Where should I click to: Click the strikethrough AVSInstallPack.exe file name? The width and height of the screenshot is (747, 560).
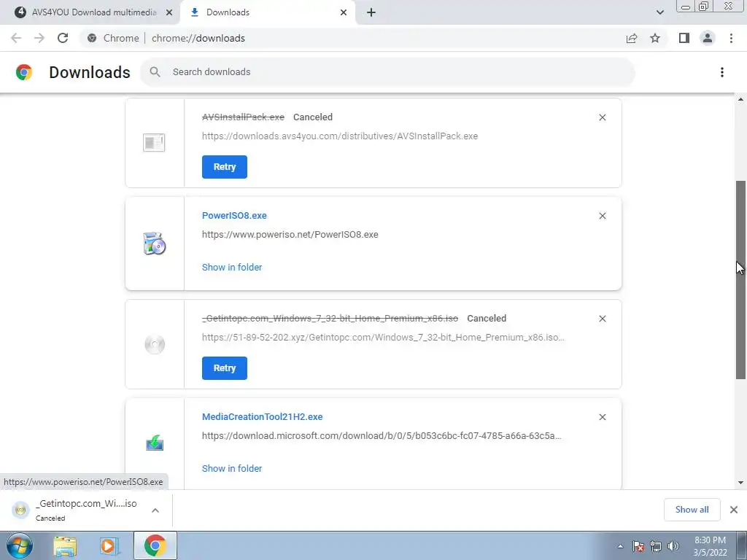[x=243, y=117]
